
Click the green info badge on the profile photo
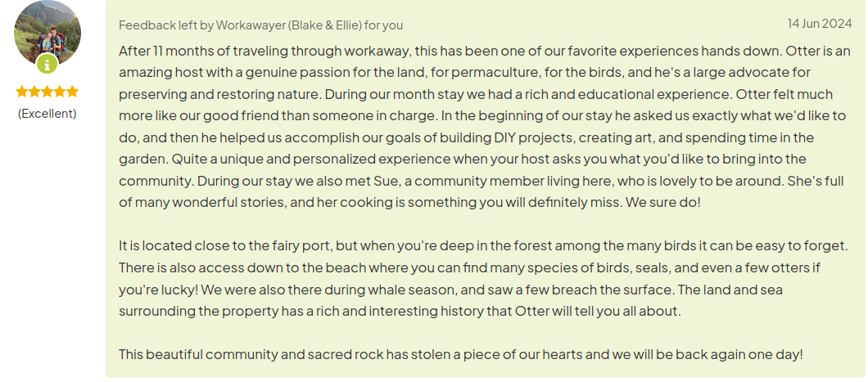[x=47, y=64]
